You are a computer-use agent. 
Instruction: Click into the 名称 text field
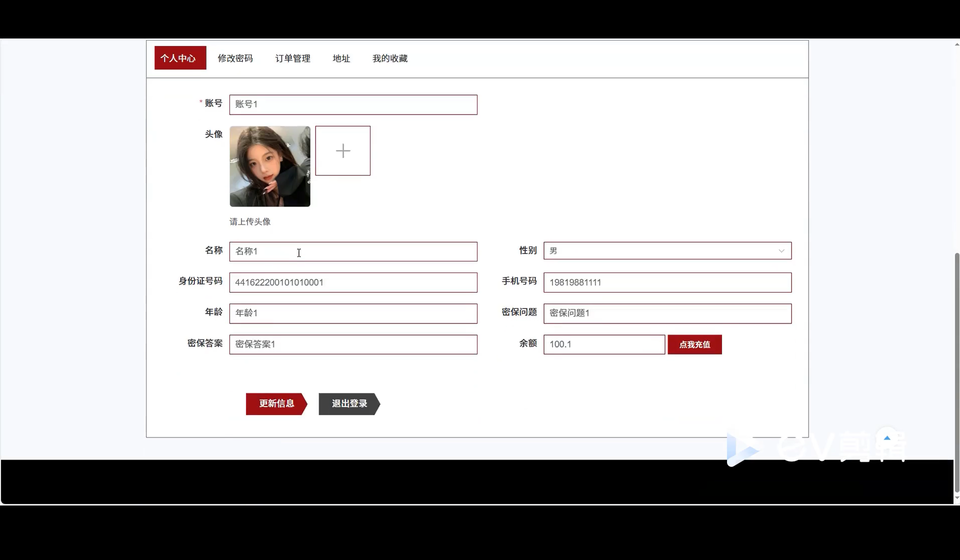tap(353, 251)
